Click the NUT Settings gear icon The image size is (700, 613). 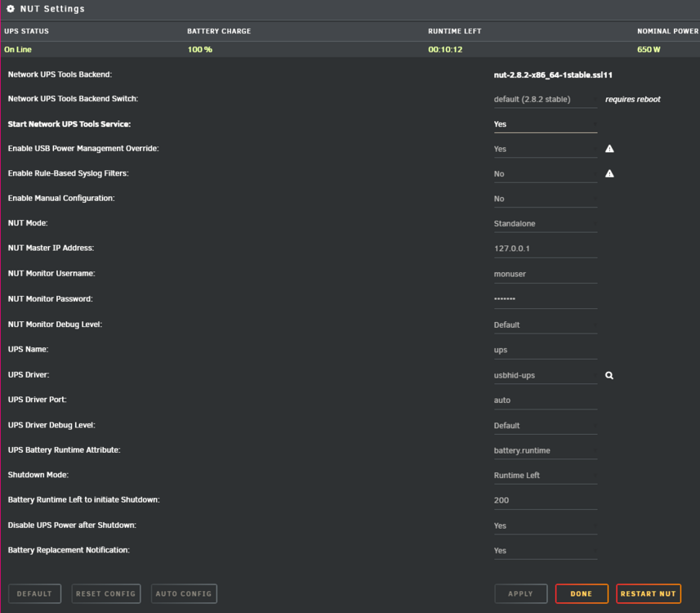[x=11, y=8]
